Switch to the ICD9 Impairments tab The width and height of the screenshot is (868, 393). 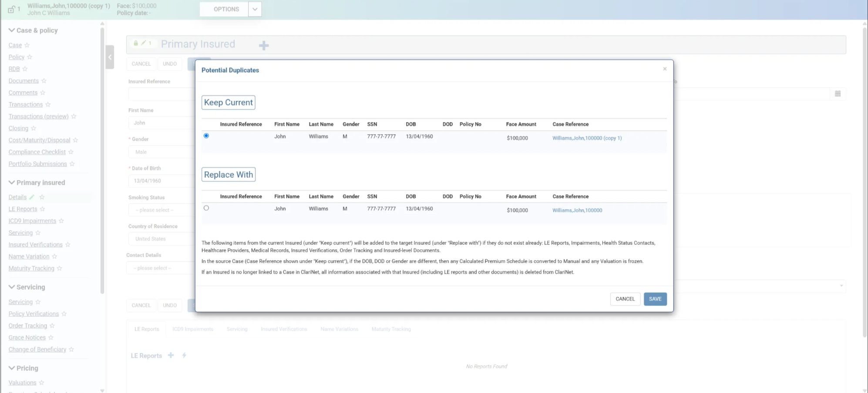click(193, 329)
